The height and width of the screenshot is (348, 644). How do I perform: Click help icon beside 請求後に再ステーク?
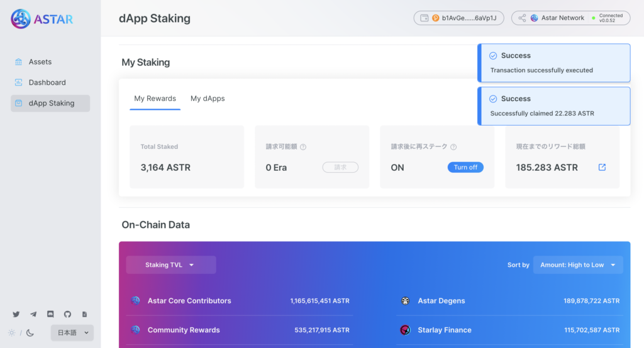453,147
